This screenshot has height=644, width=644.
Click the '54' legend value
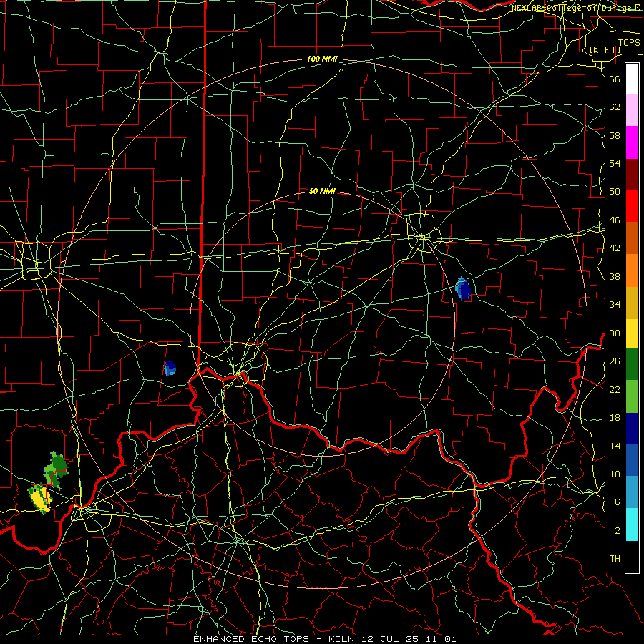(x=615, y=163)
